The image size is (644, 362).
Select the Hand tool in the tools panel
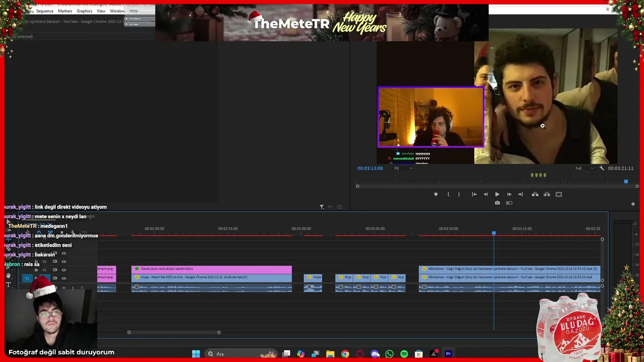click(9, 276)
